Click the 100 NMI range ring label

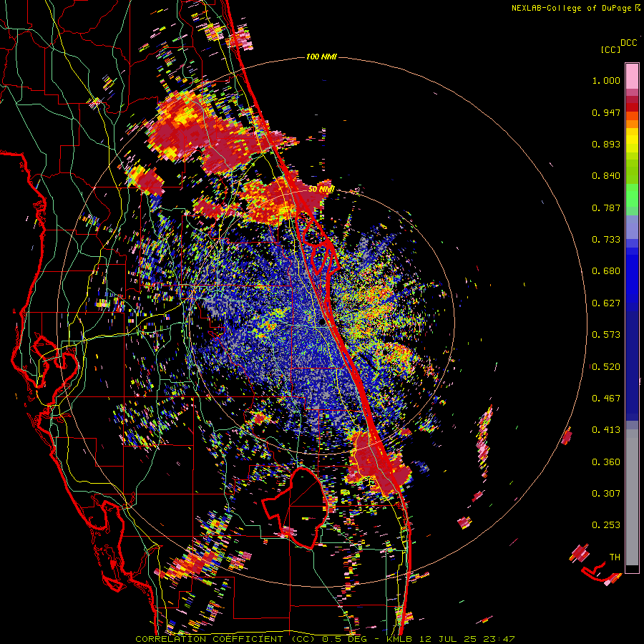pyautogui.click(x=321, y=57)
